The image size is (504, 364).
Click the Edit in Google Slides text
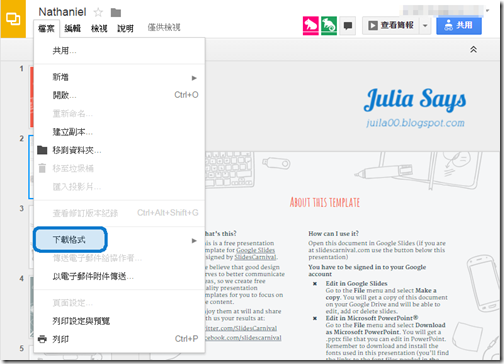(x=356, y=284)
